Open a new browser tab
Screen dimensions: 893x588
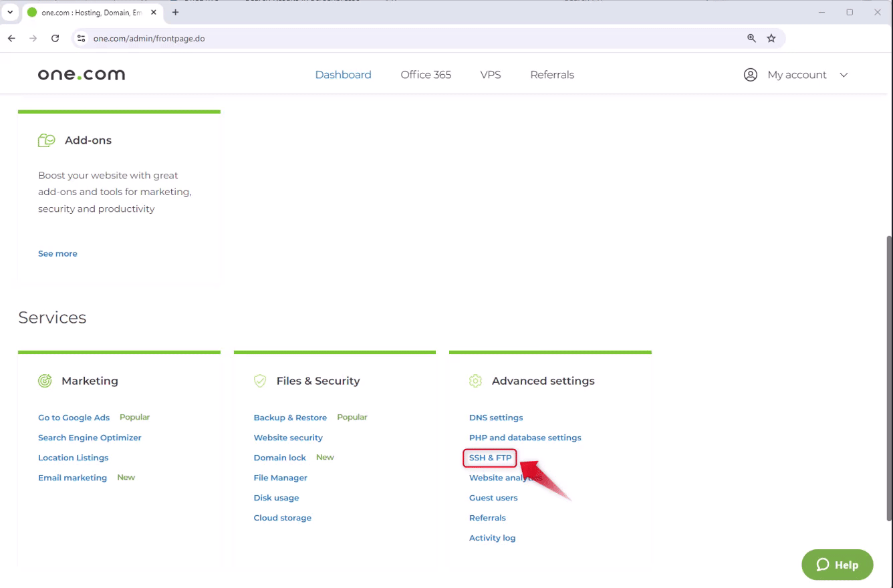(175, 11)
